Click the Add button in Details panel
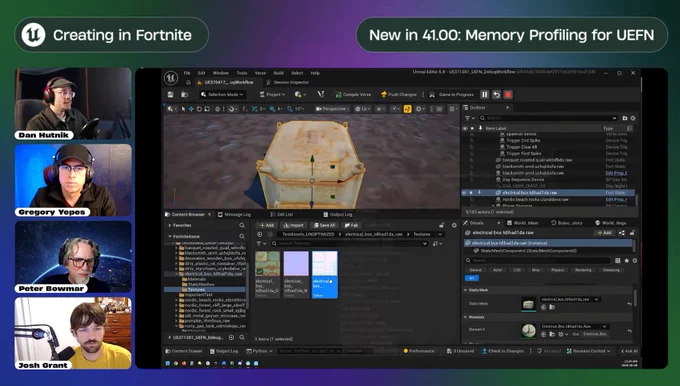Viewport: 680px width, 386px height. [x=604, y=233]
